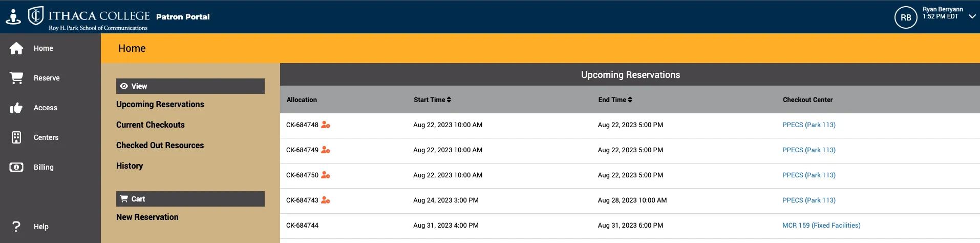Select the Access thumbs-up icon
This screenshot has height=243, width=980.
(16, 108)
